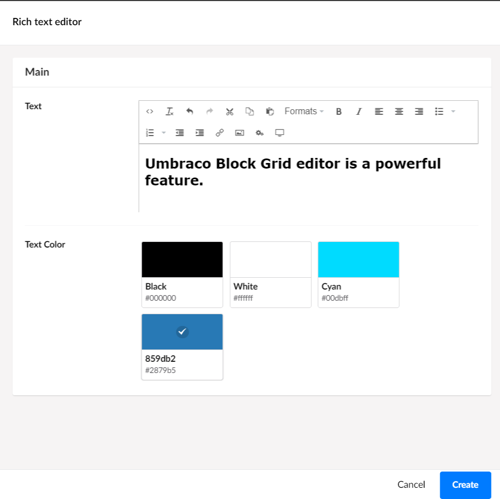Expand the numbered list style arrow

tap(164, 133)
